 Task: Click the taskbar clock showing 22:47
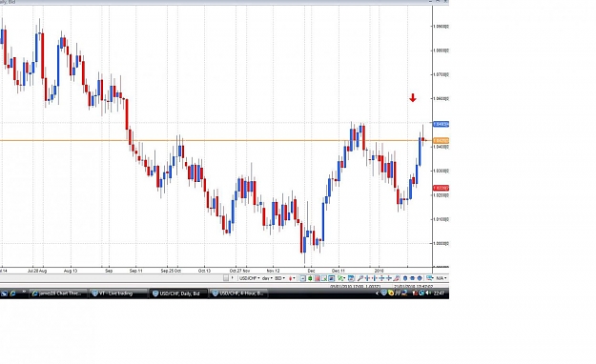click(439, 293)
